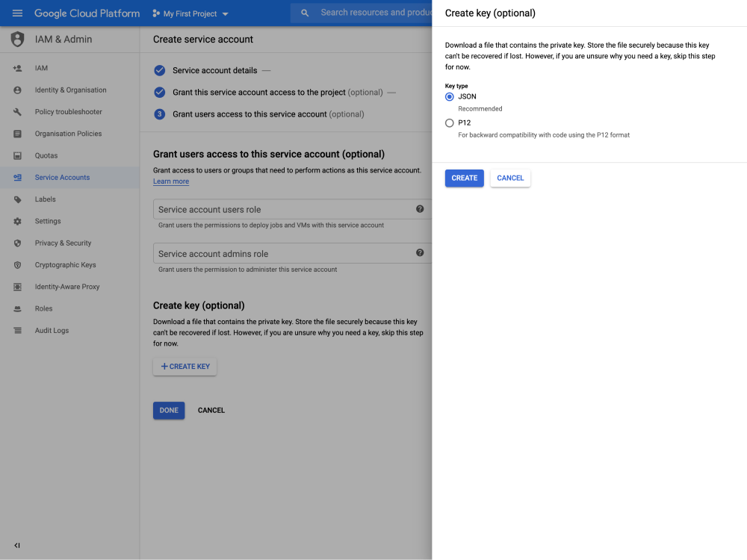Click the Service account users role field
The width and height of the screenshot is (747, 560).
[284, 210]
